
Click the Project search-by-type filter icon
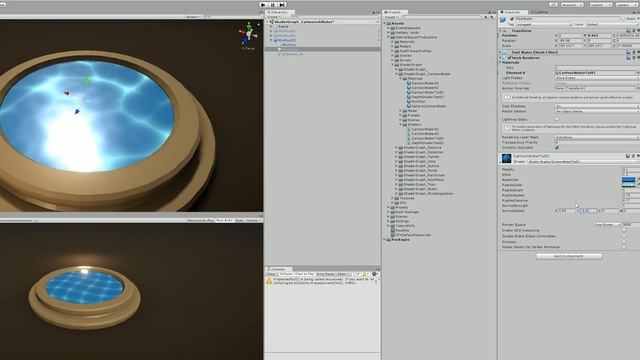(486, 17)
